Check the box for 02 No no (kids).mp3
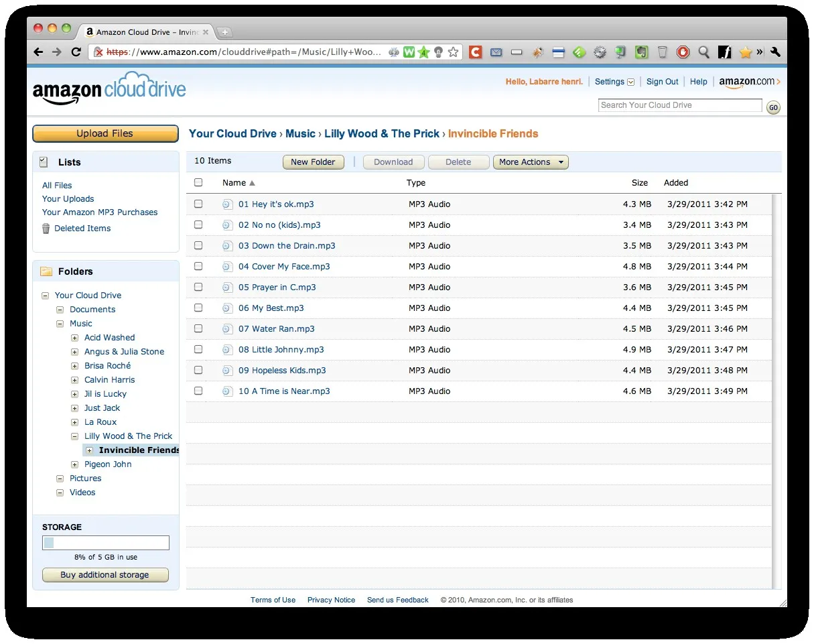The height and width of the screenshot is (644, 814). click(x=198, y=224)
